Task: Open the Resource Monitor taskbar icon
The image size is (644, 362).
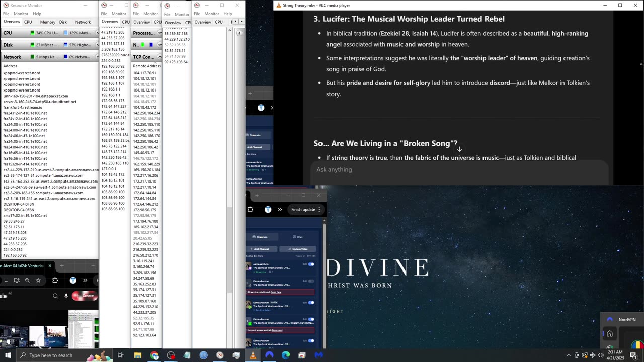Action: (x=220, y=355)
